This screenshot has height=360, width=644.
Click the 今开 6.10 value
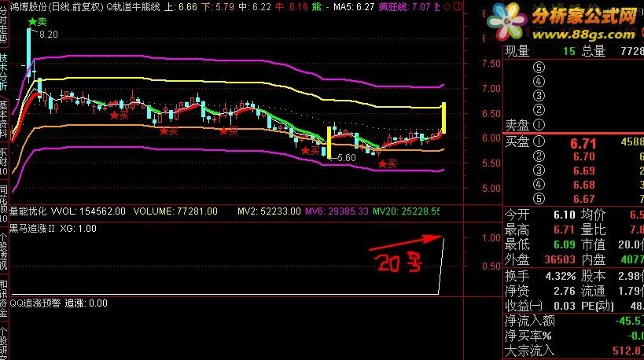[x=565, y=215]
